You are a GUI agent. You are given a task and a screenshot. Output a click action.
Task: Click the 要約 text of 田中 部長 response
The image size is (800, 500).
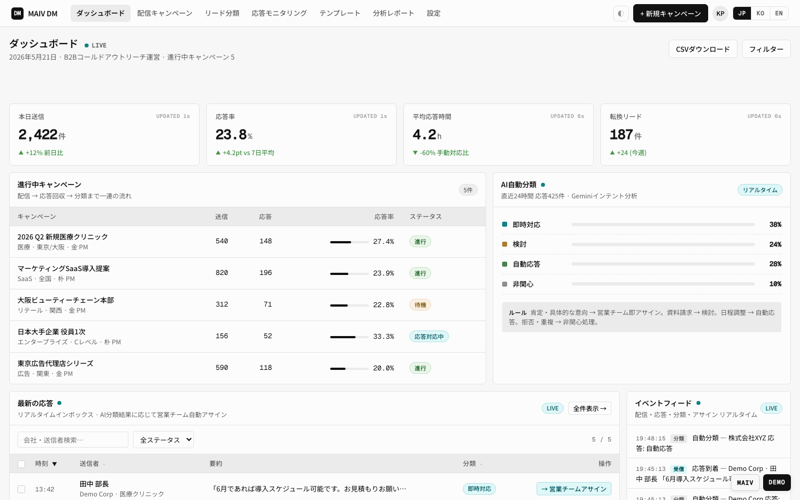point(310,489)
